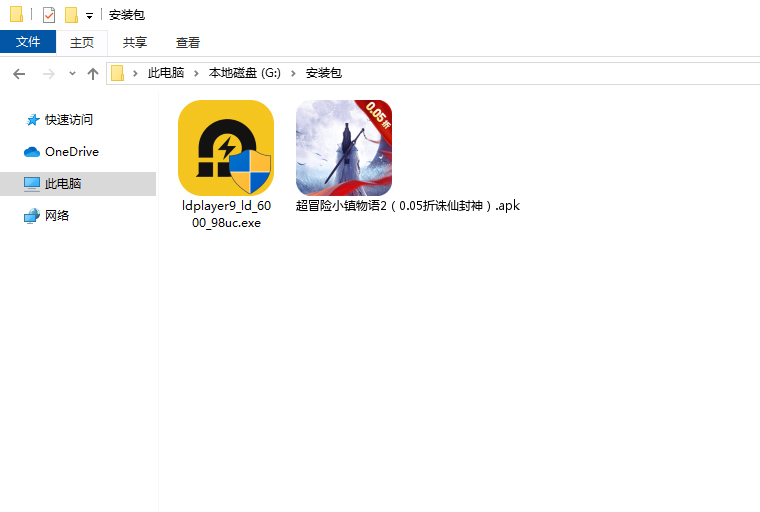The height and width of the screenshot is (512, 760).
Task: Click the 此电脑 monitor icon in the sidebar
Action: (32, 184)
